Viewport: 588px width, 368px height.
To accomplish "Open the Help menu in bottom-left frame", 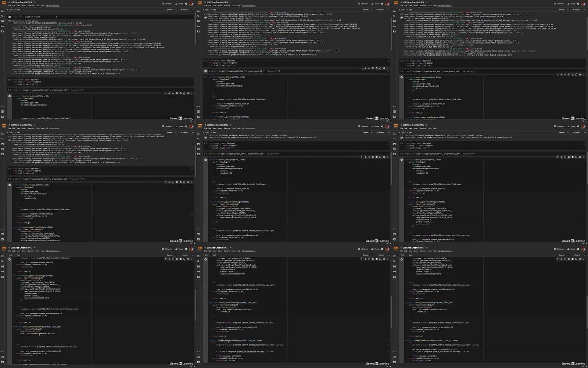I will pos(43,251).
